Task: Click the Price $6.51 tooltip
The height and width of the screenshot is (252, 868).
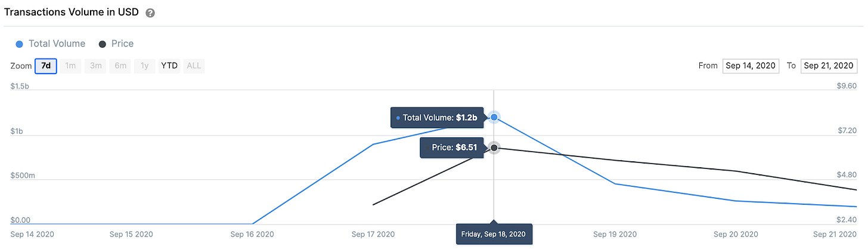Action: pos(452,147)
